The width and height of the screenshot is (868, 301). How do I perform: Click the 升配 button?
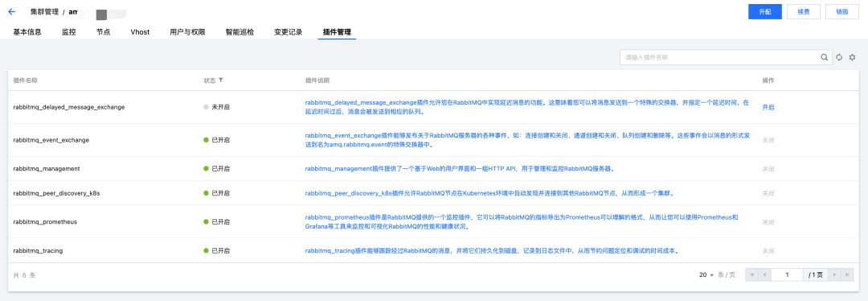pyautogui.click(x=764, y=11)
